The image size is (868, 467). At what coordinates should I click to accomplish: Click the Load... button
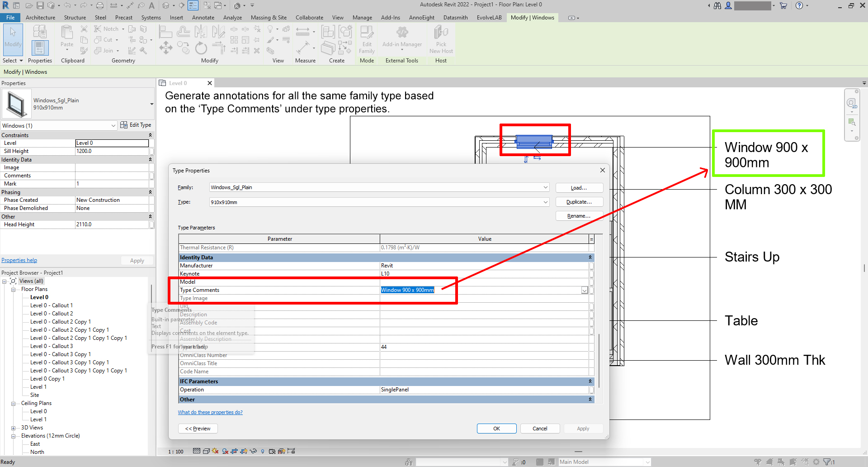pos(579,188)
